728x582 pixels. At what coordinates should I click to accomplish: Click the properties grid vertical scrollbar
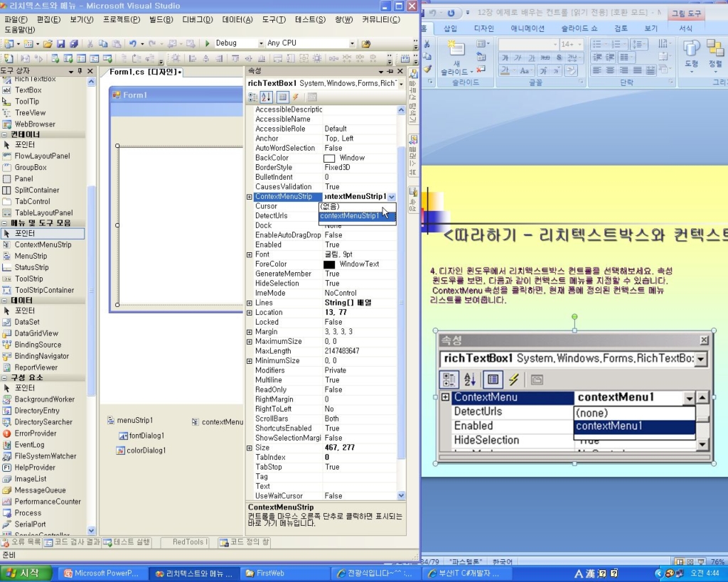pos(401,302)
